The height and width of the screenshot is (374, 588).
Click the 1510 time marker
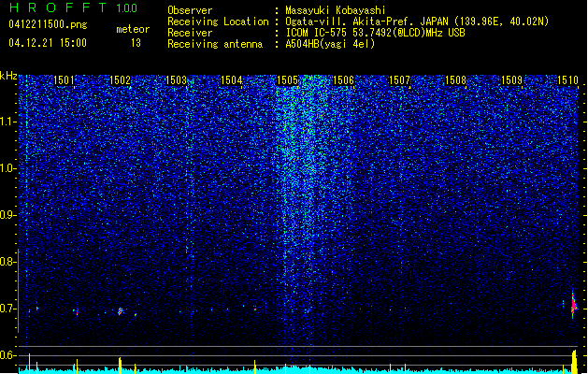(x=567, y=80)
